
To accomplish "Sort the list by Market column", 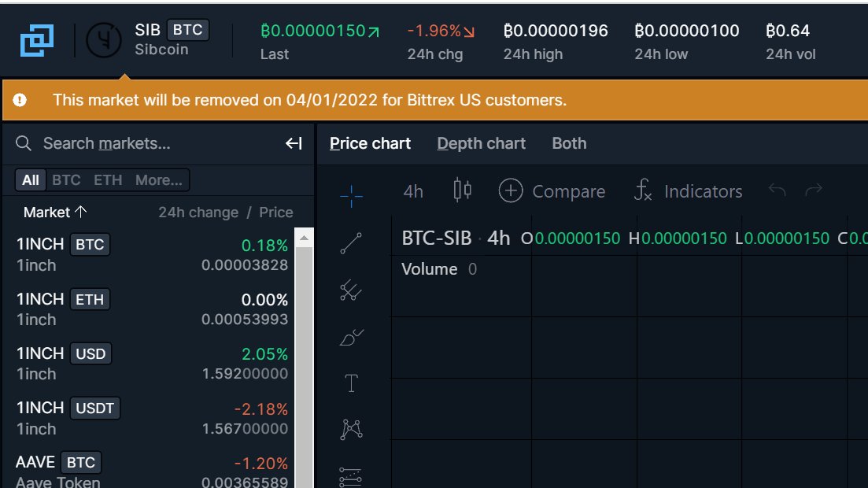I will [55, 213].
